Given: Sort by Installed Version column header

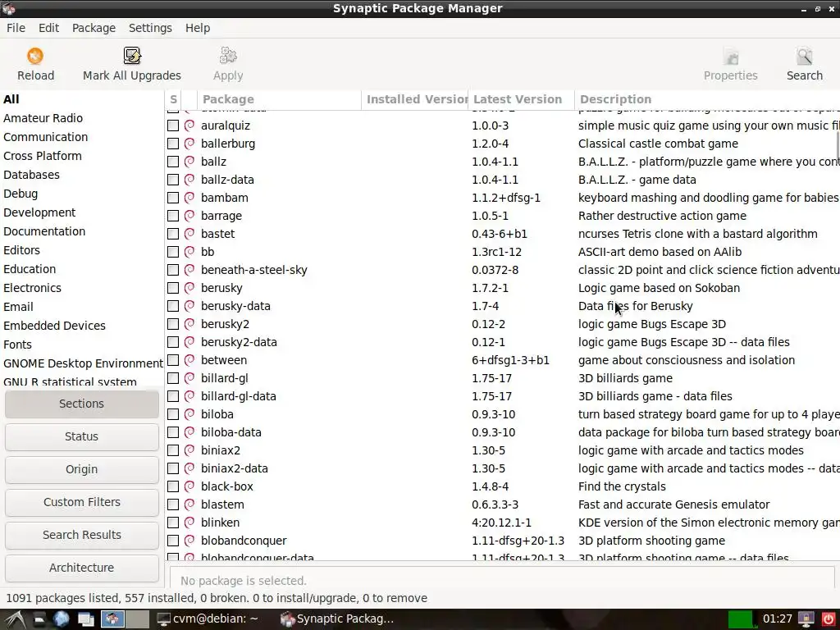Looking at the screenshot, I should pyautogui.click(x=414, y=99).
